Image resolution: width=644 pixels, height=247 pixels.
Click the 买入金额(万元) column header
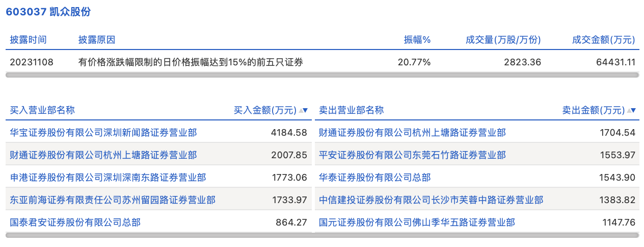(265, 110)
